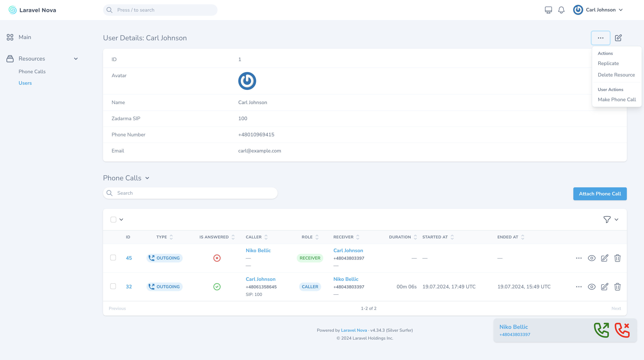Toggle the select-all checkbox in the table header
The height and width of the screenshot is (360, 644).
coord(113,220)
